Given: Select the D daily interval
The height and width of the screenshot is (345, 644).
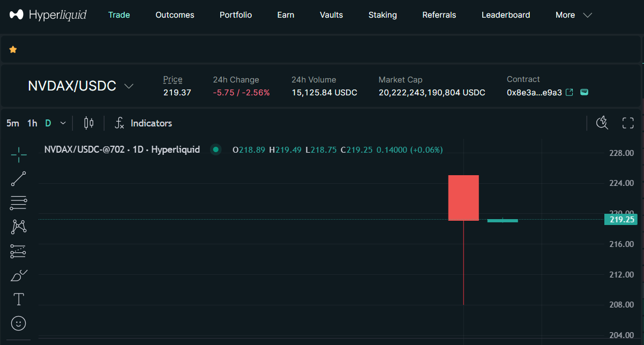Looking at the screenshot, I should pos(48,123).
